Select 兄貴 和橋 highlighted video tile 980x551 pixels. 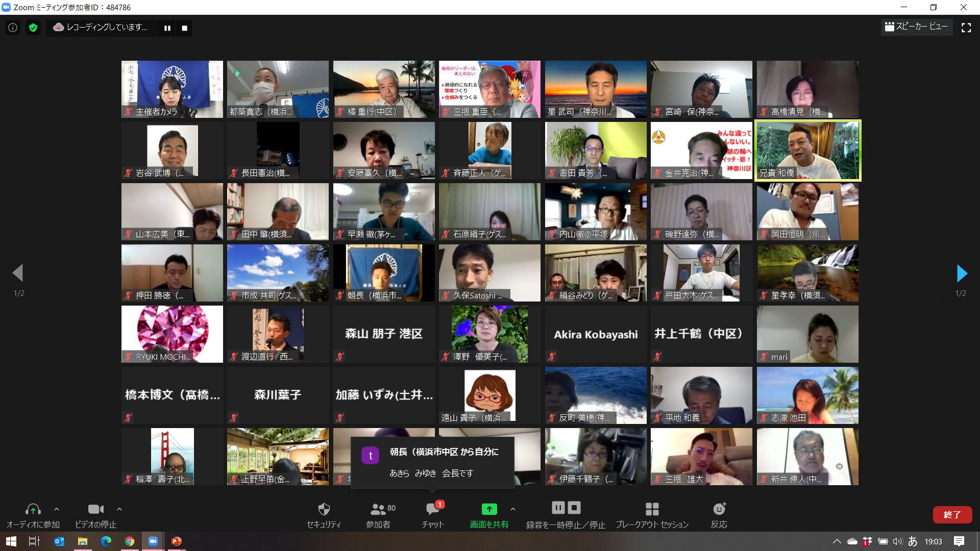point(807,151)
